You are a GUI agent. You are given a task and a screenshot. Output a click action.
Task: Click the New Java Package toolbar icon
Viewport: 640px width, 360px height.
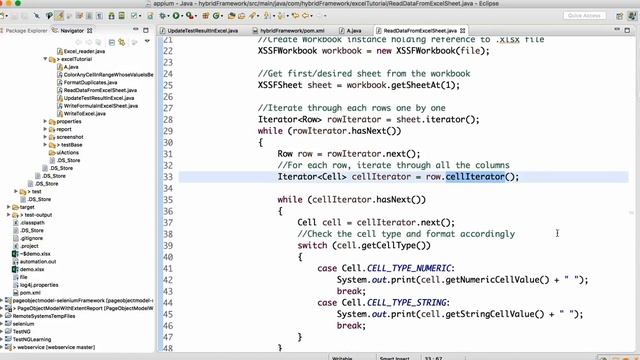[205, 16]
